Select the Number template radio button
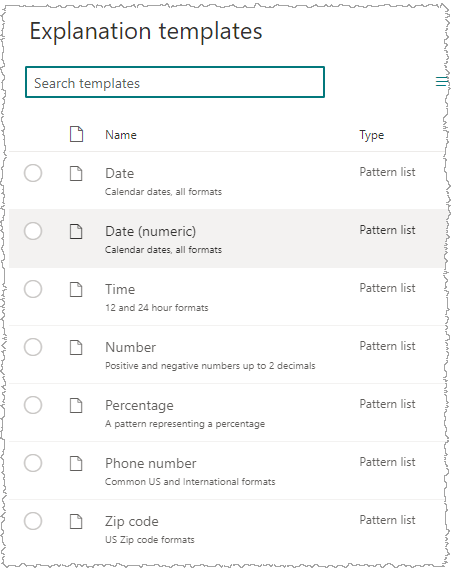The height and width of the screenshot is (572, 451). [33, 347]
